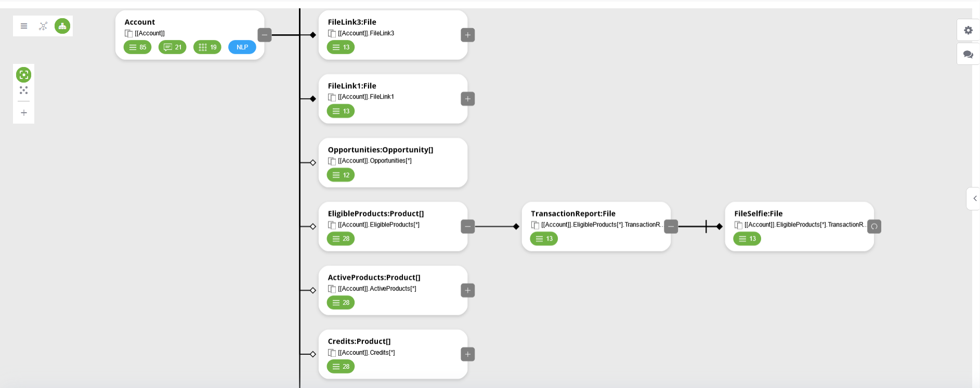Click the 21 comments badge on Account
The height and width of the screenshot is (388, 980).
[173, 47]
